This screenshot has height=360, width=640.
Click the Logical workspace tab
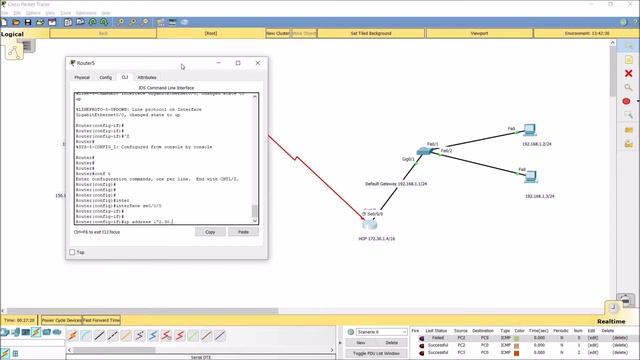pyautogui.click(x=12, y=34)
